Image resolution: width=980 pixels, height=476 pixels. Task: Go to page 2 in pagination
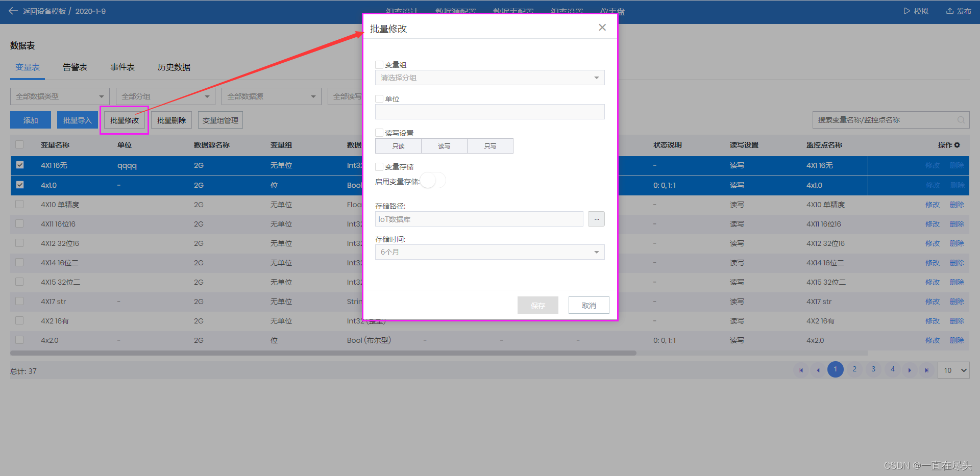point(854,369)
